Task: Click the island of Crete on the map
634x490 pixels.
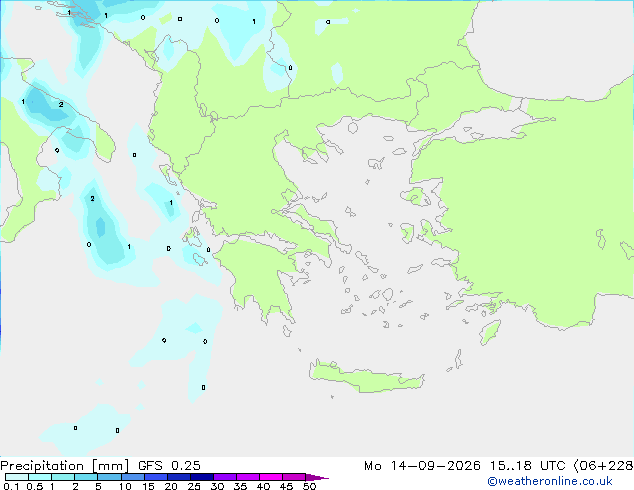Action: (366, 377)
